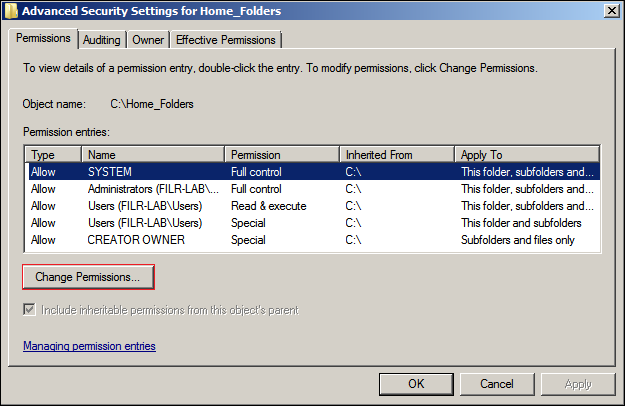Open the Owner tab
Screen dimensions: 625x406
point(148,40)
